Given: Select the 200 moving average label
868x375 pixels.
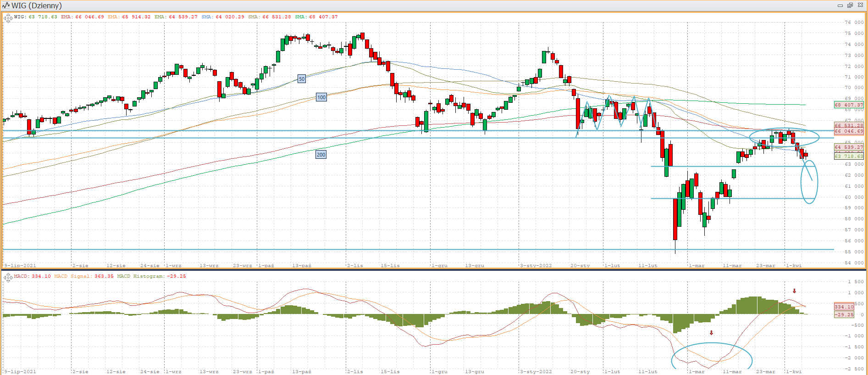Looking at the screenshot, I should click(x=321, y=155).
